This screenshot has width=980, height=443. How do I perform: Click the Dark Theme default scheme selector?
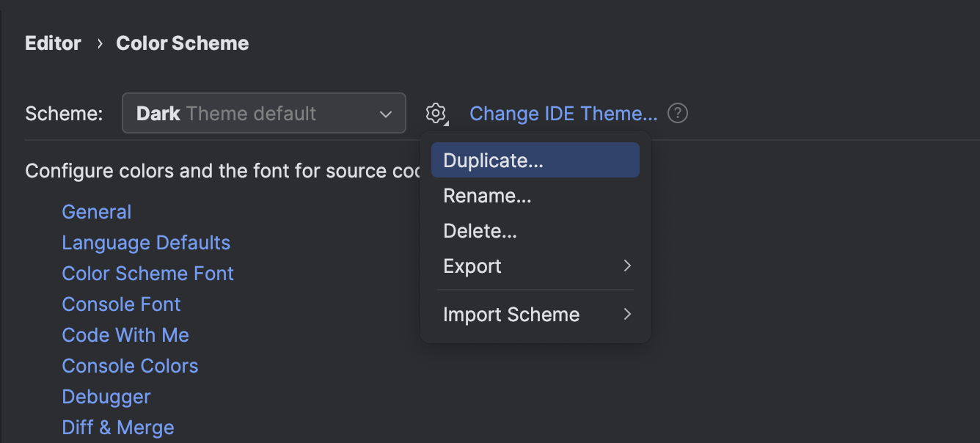tap(264, 113)
